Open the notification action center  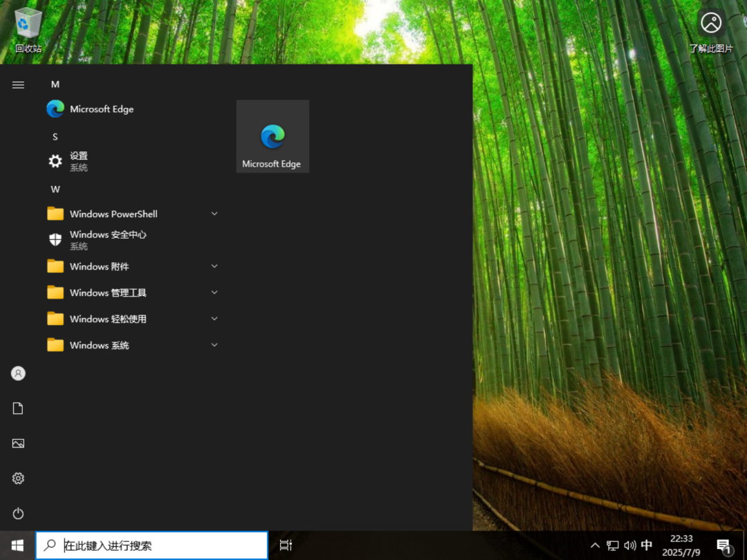click(x=724, y=546)
